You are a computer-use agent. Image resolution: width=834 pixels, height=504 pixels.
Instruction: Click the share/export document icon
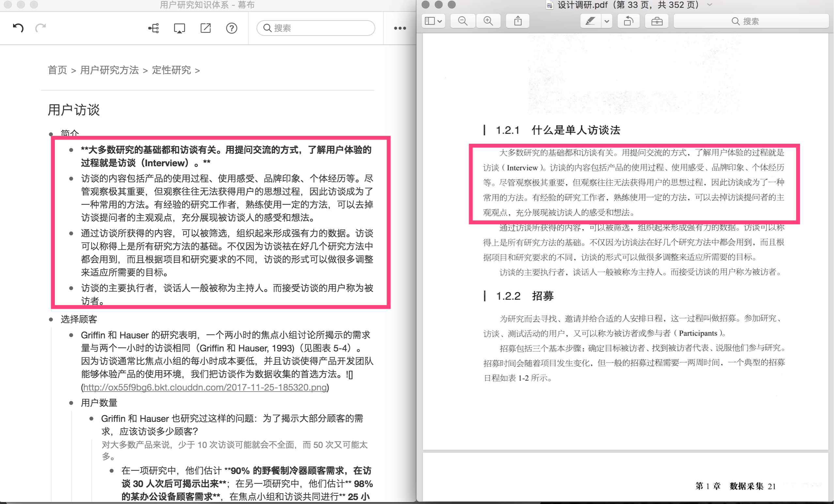[x=206, y=28]
